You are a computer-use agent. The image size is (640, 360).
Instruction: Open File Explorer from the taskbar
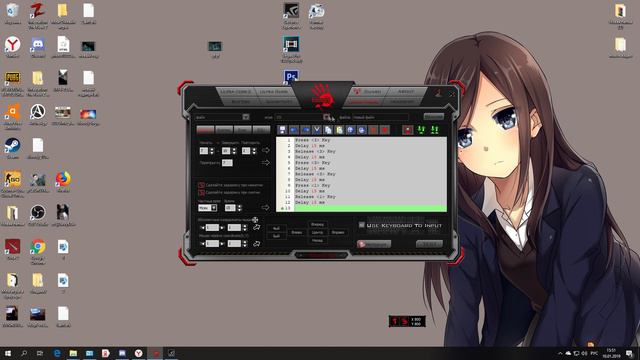[x=73, y=353]
